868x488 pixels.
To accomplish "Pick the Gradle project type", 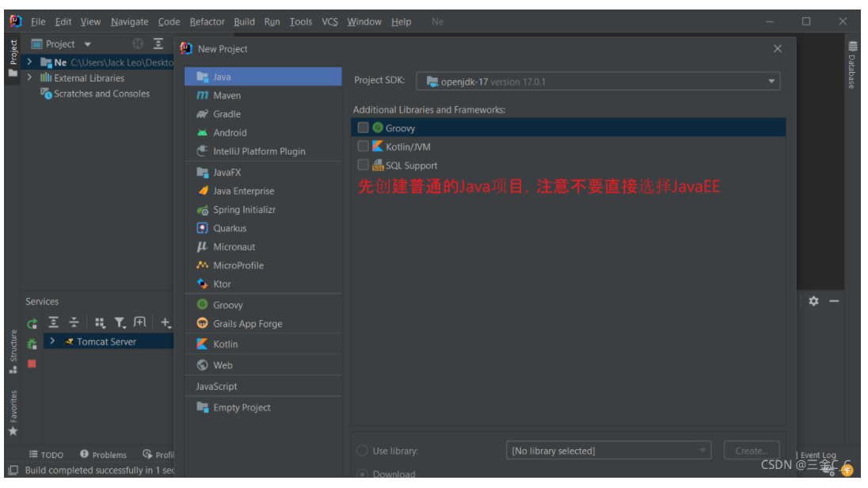I will coord(263,113).
